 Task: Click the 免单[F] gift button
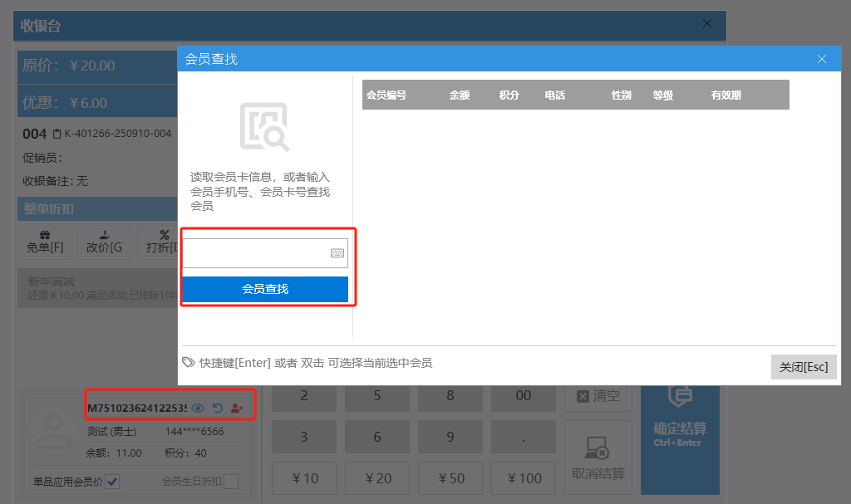[x=46, y=242]
